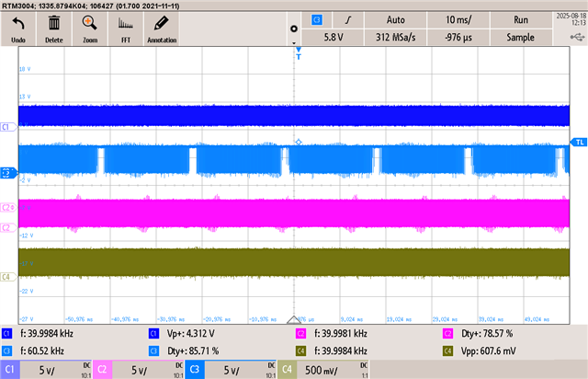Select the Annotation pencil tool
This screenshot has width=588, height=379.
162,29
